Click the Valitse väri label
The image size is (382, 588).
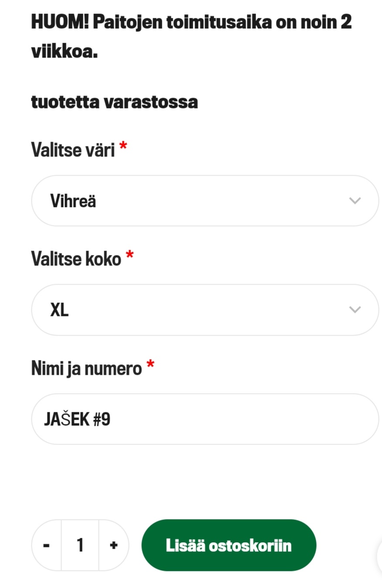tap(73, 150)
